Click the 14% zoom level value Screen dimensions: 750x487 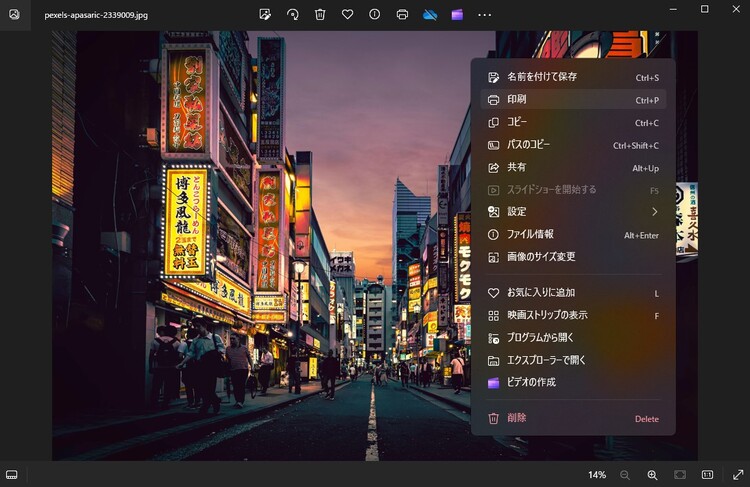tap(597, 475)
